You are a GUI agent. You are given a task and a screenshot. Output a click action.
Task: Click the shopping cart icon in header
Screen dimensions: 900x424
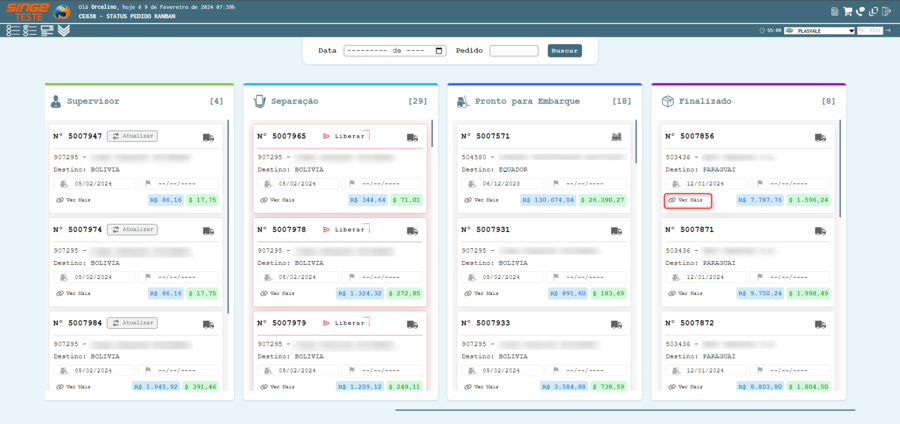point(848,12)
